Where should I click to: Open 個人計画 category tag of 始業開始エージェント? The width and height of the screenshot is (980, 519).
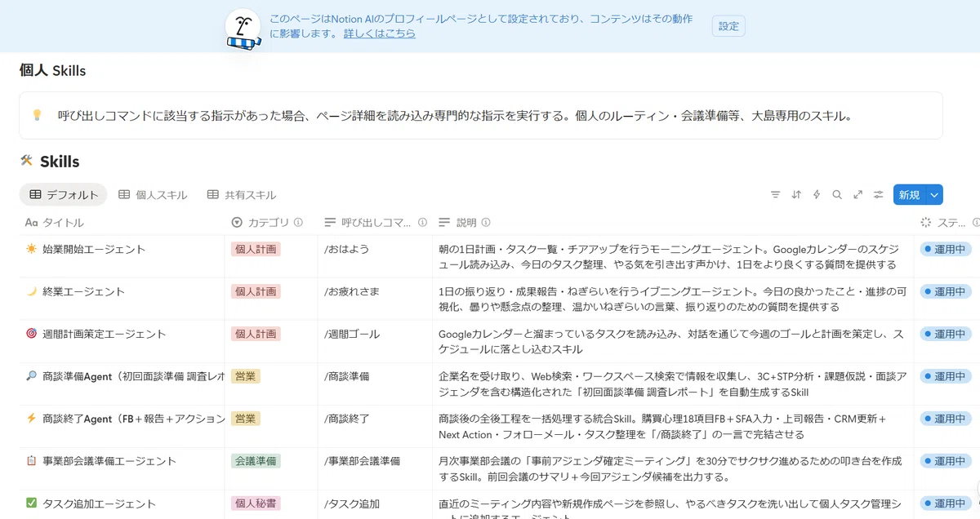coord(256,249)
